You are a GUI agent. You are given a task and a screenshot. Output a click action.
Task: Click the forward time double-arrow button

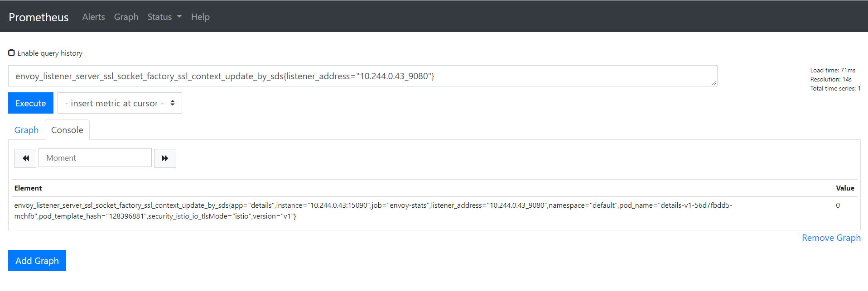click(165, 158)
